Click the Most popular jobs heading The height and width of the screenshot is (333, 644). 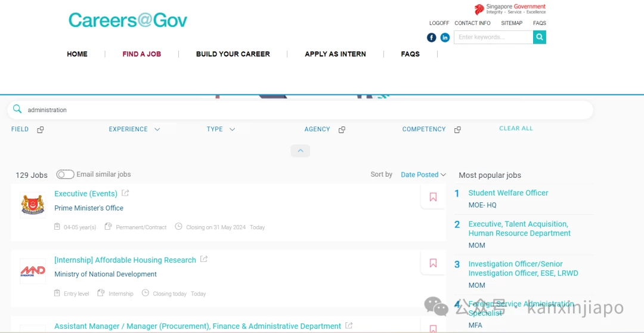click(x=490, y=175)
